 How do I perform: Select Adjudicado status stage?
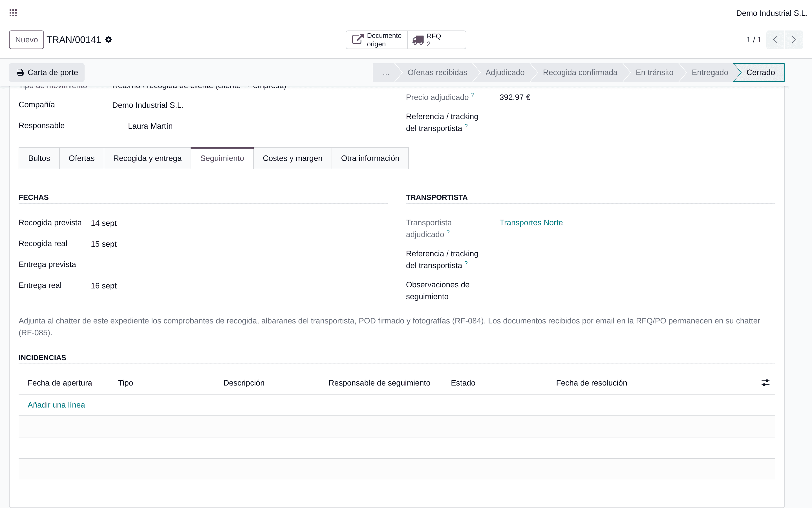pyautogui.click(x=505, y=73)
